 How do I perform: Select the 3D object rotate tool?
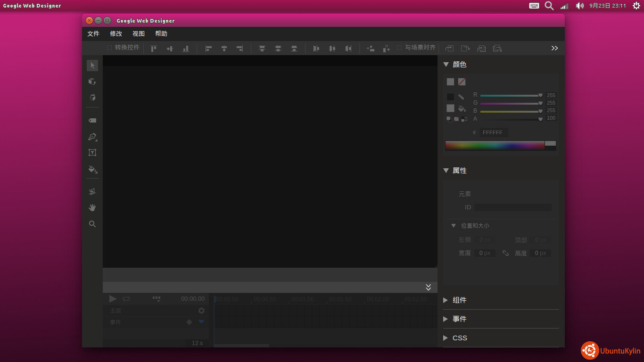tap(92, 82)
